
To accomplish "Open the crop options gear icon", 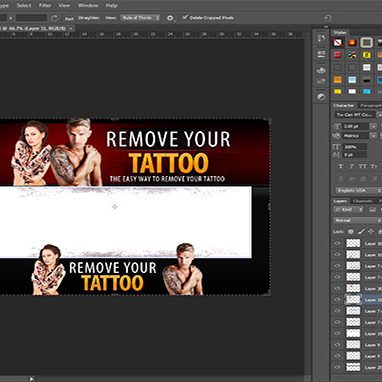I will [x=170, y=18].
